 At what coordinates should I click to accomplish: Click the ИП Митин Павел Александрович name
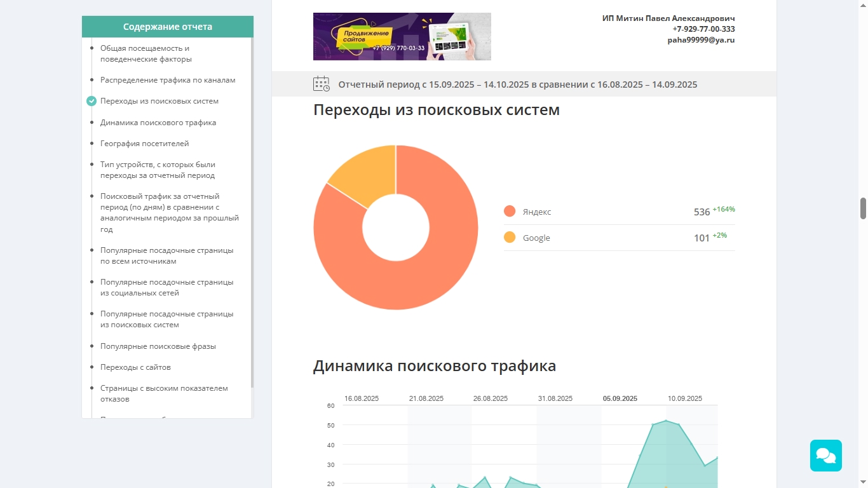click(x=668, y=18)
